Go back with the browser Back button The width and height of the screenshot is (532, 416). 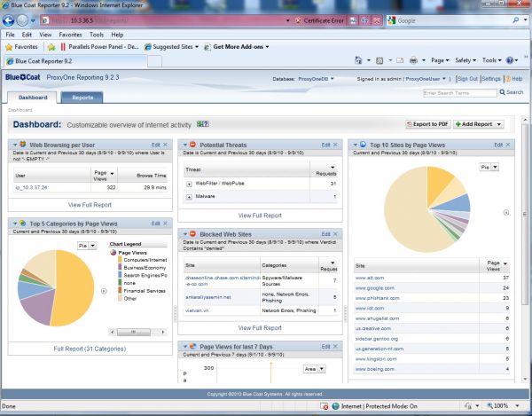pos(9,20)
